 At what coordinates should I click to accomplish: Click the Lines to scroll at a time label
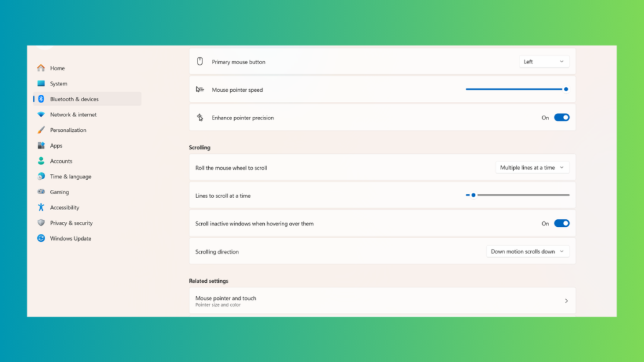[x=223, y=196]
